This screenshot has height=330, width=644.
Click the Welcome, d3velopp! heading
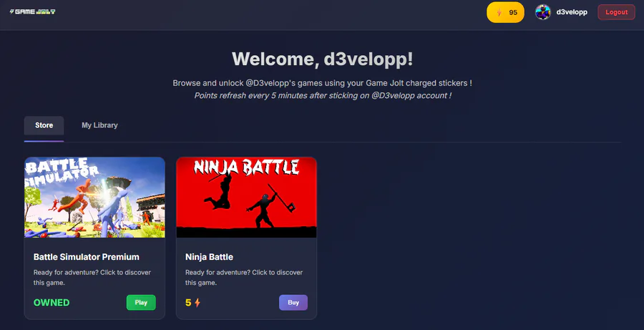pyautogui.click(x=323, y=59)
